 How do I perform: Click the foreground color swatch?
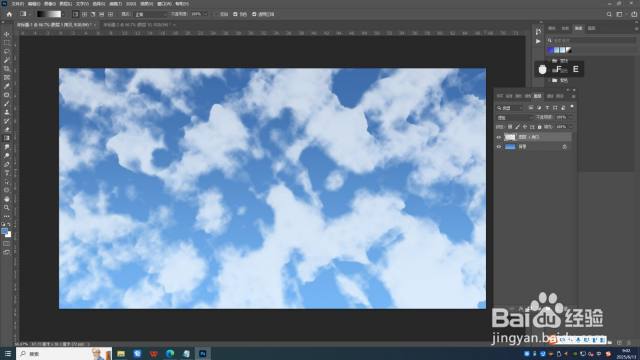click(4, 231)
